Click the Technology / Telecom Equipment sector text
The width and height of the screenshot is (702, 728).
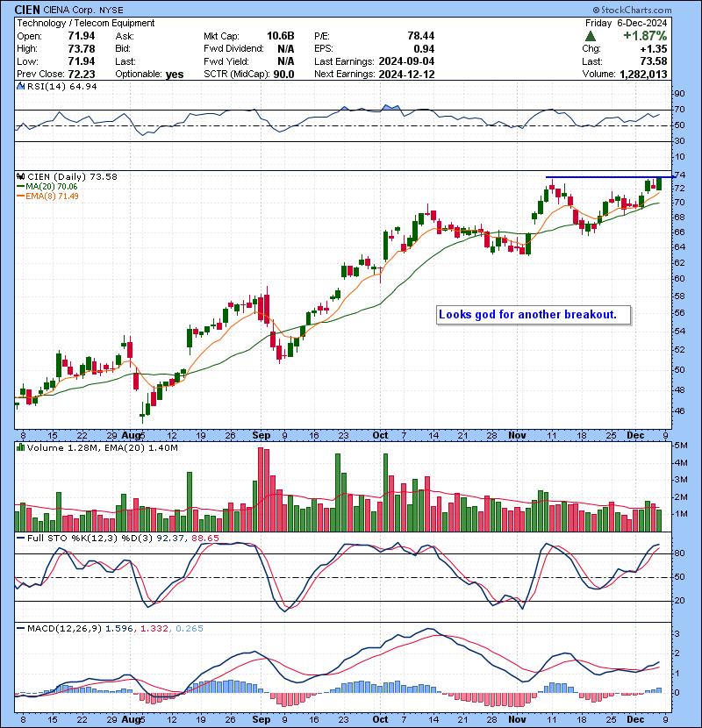pyautogui.click(x=86, y=23)
